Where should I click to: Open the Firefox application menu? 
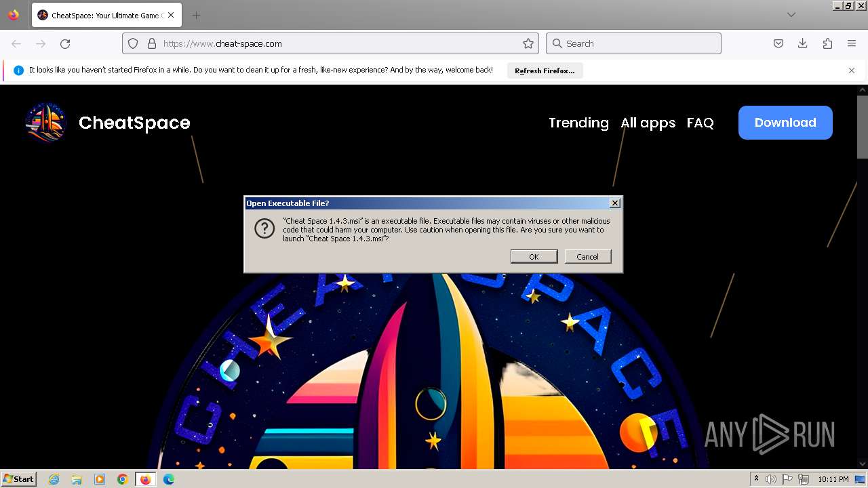pyautogui.click(x=852, y=43)
